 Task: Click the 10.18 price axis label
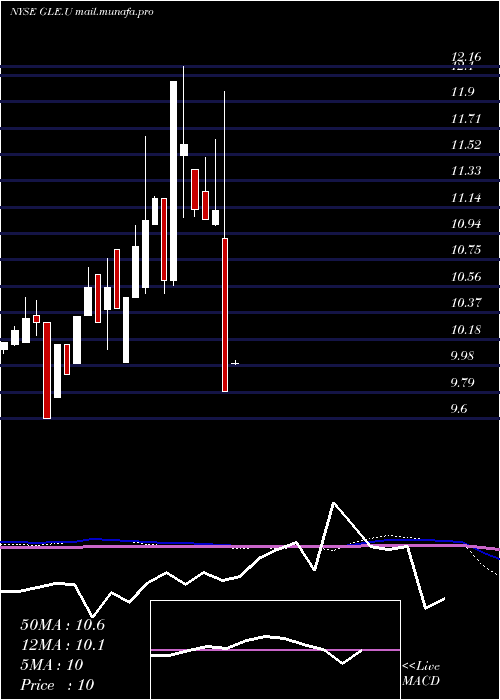[x=466, y=330]
